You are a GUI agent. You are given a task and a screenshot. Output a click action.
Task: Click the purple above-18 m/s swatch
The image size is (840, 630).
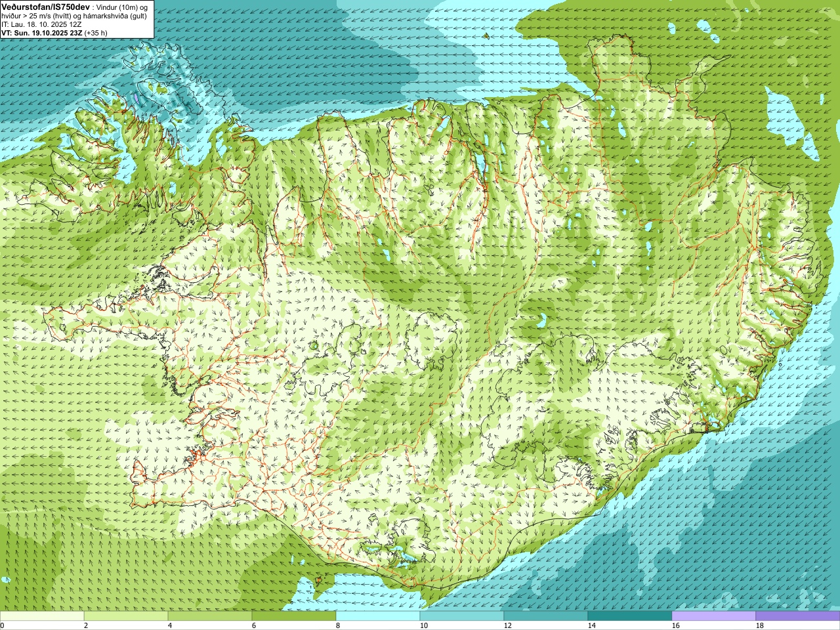[x=798, y=616]
